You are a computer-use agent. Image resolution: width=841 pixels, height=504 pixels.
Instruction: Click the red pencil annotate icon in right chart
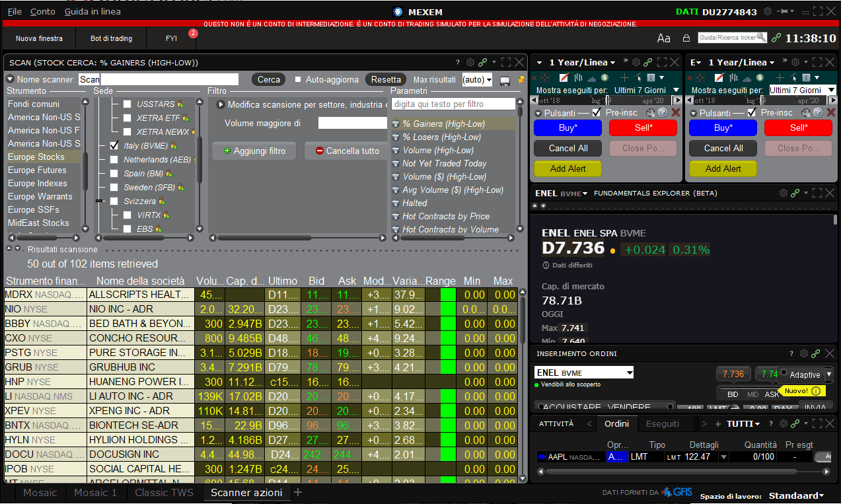pyautogui.click(x=719, y=77)
